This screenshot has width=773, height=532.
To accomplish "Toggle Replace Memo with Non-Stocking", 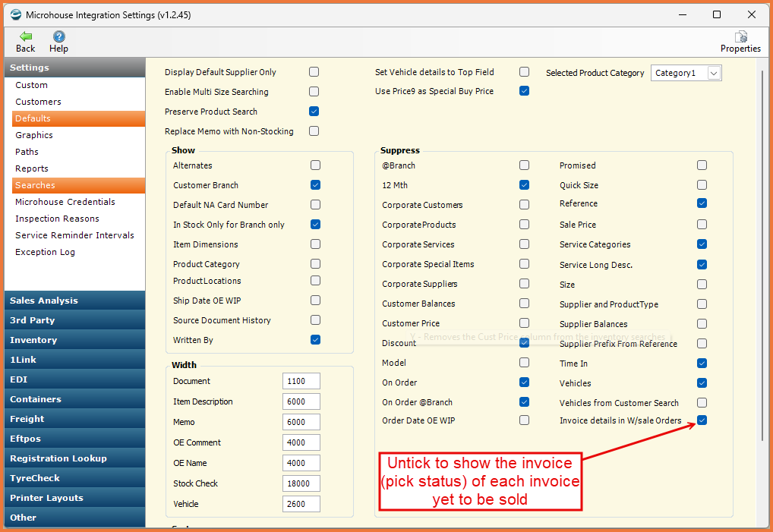I will point(314,131).
